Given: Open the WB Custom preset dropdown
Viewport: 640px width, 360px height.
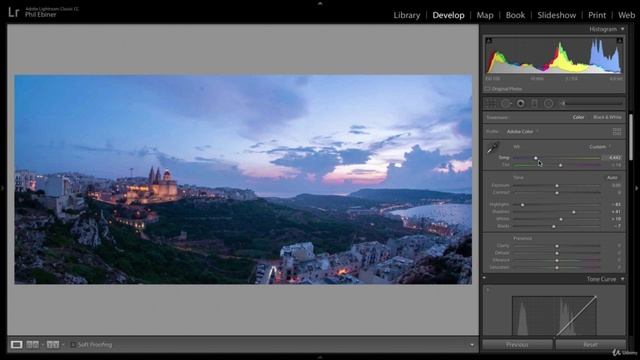Looking at the screenshot, I should 600,147.
